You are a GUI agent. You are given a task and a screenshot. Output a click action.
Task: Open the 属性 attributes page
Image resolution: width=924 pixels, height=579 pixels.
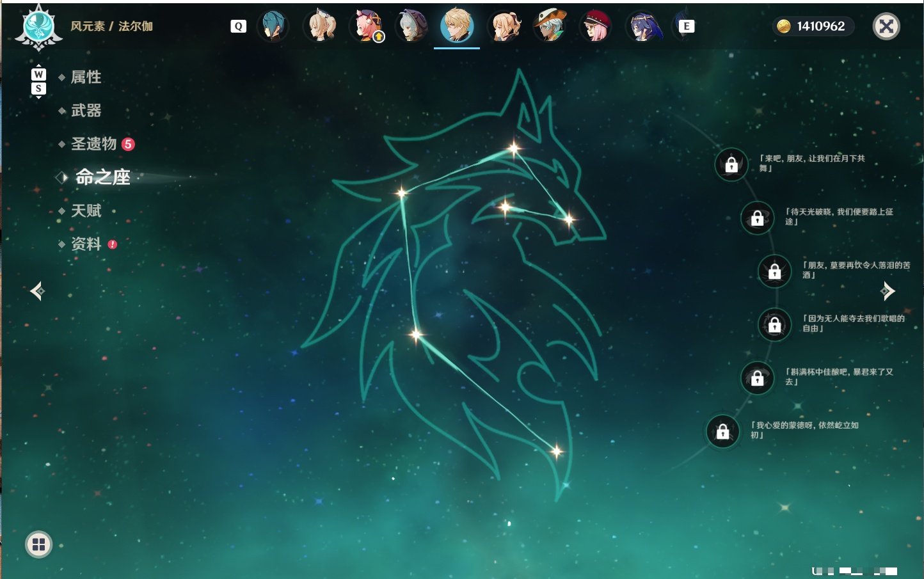point(86,77)
